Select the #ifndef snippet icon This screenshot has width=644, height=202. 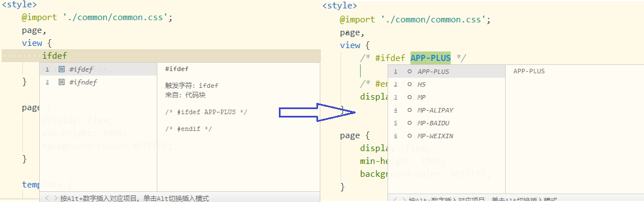tap(62, 82)
